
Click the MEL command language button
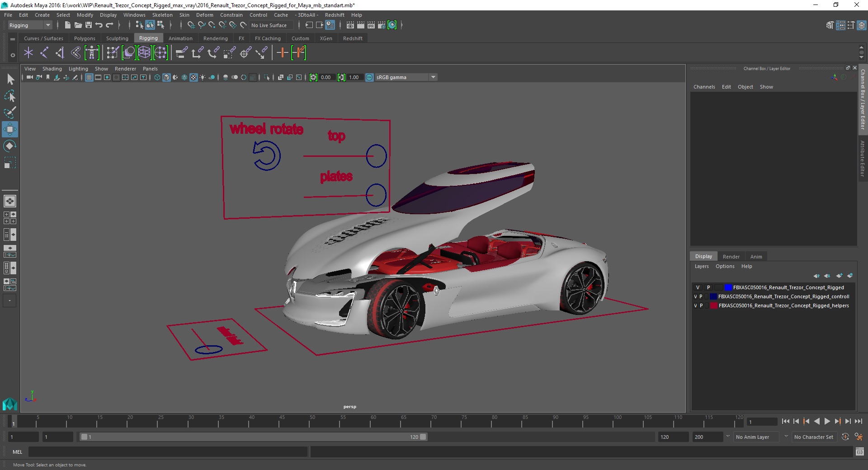point(17,451)
